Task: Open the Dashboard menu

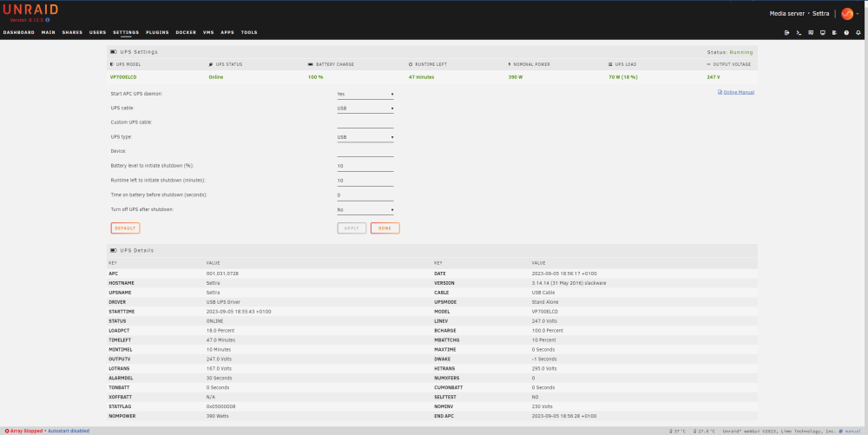Action: (19, 33)
